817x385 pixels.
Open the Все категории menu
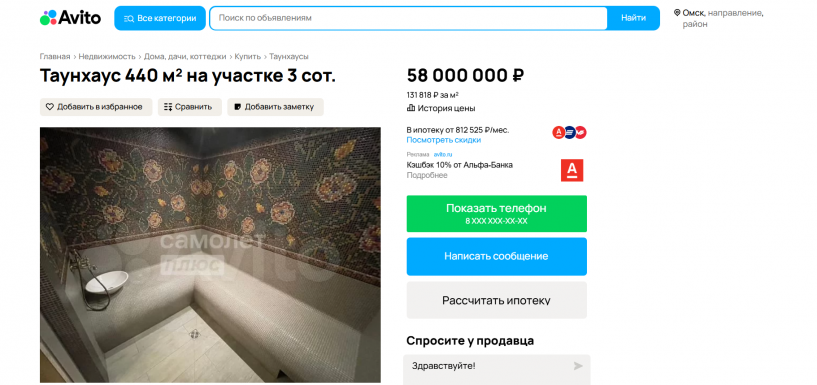pyautogui.click(x=160, y=18)
